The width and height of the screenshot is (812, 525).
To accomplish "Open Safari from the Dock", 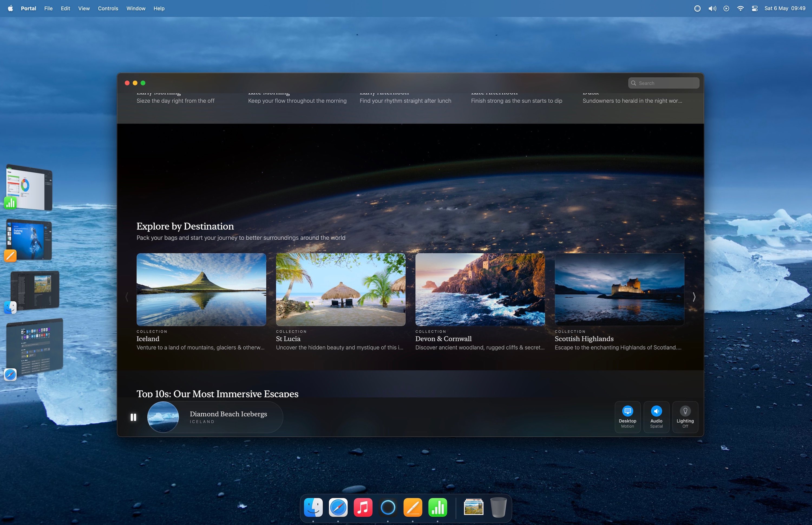I will click(x=338, y=507).
